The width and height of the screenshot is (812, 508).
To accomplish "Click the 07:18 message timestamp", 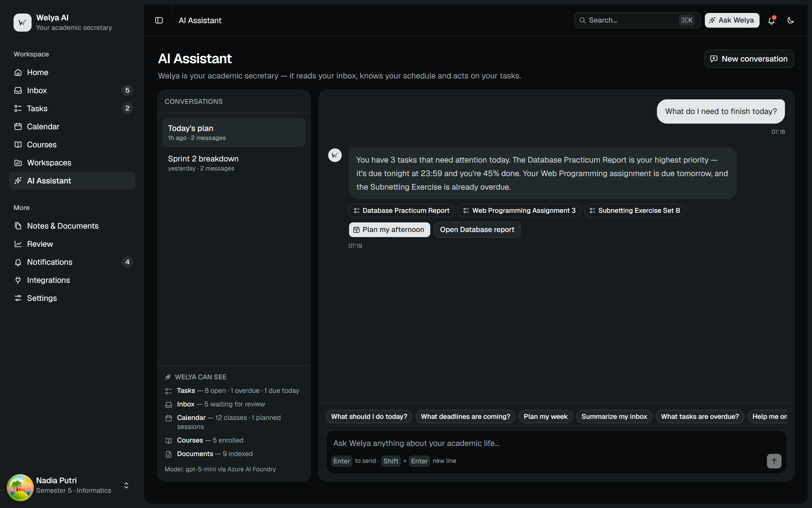I will pos(778,132).
